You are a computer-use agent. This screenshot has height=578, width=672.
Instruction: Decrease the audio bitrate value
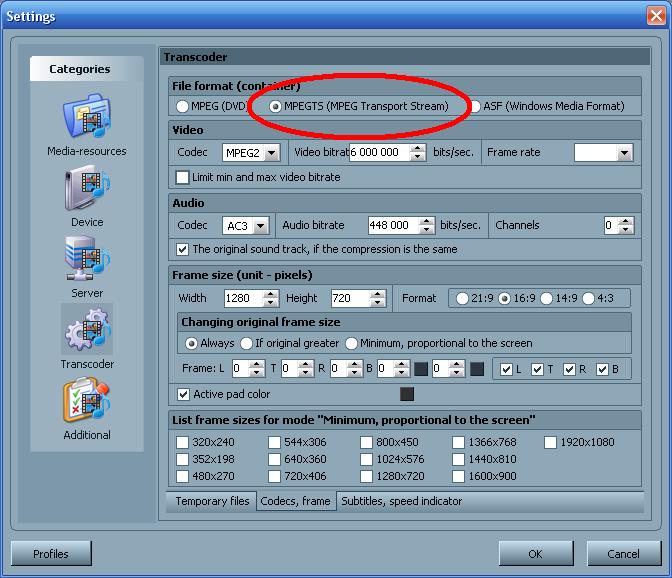[426, 230]
